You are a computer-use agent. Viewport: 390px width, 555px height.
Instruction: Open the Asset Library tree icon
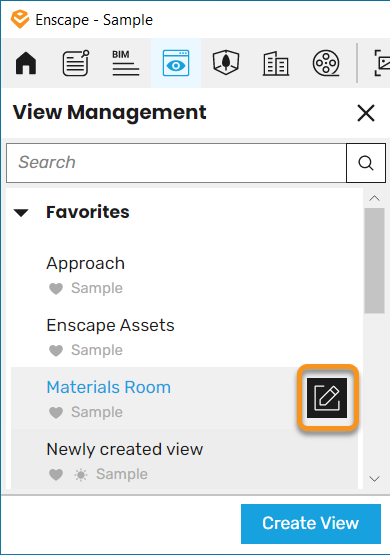click(226, 63)
